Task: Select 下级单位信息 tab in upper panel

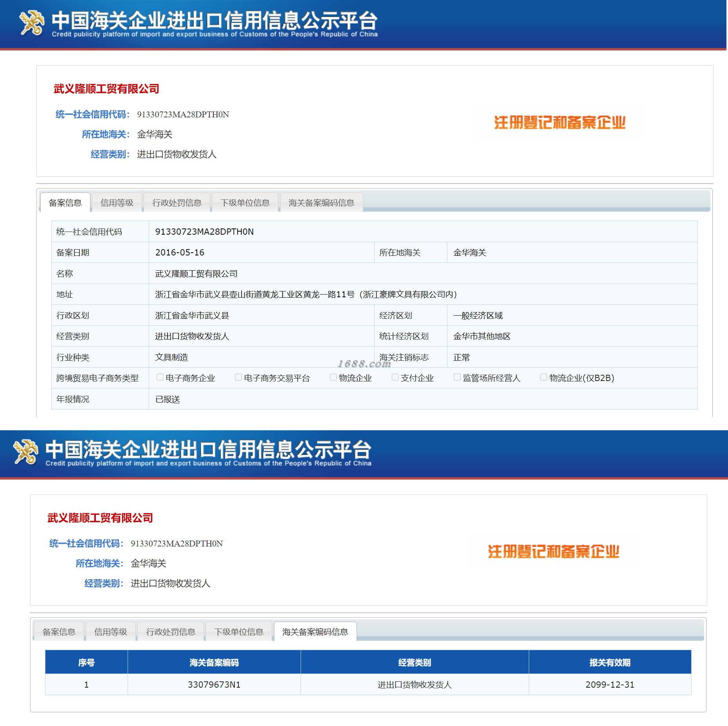Action: coord(245,203)
